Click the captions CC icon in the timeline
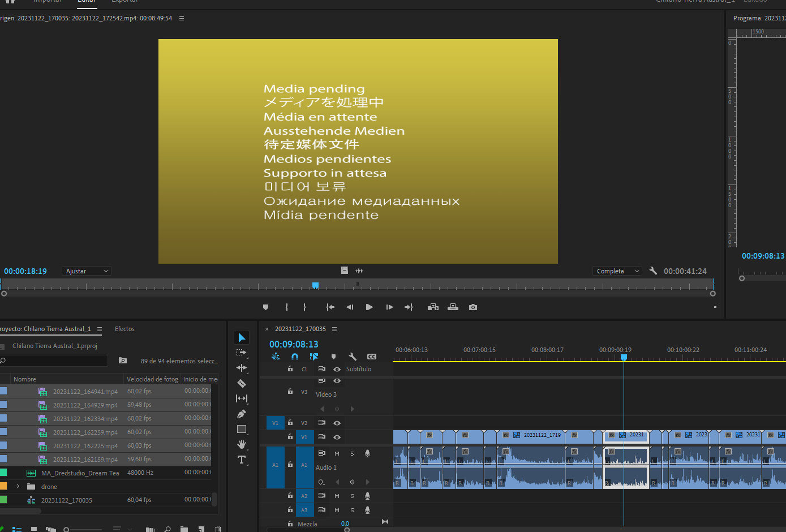 (x=372, y=357)
